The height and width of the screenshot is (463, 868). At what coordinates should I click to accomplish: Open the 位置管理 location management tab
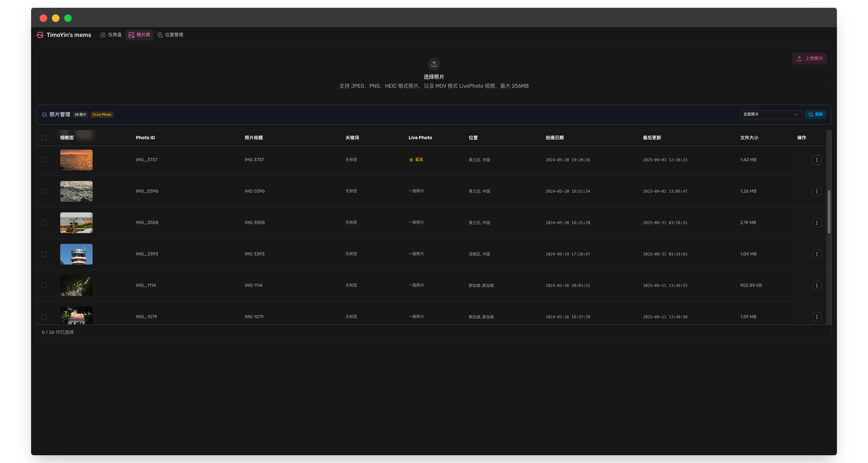[x=170, y=35]
